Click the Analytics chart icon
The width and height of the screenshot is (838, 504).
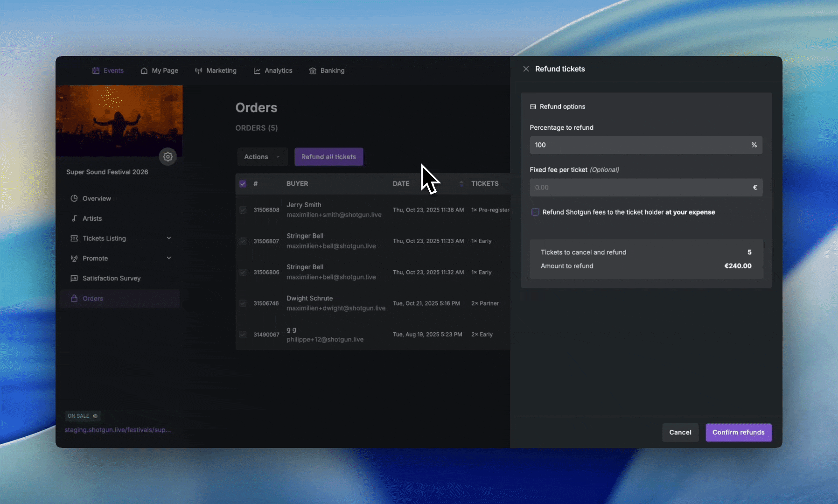(257, 70)
